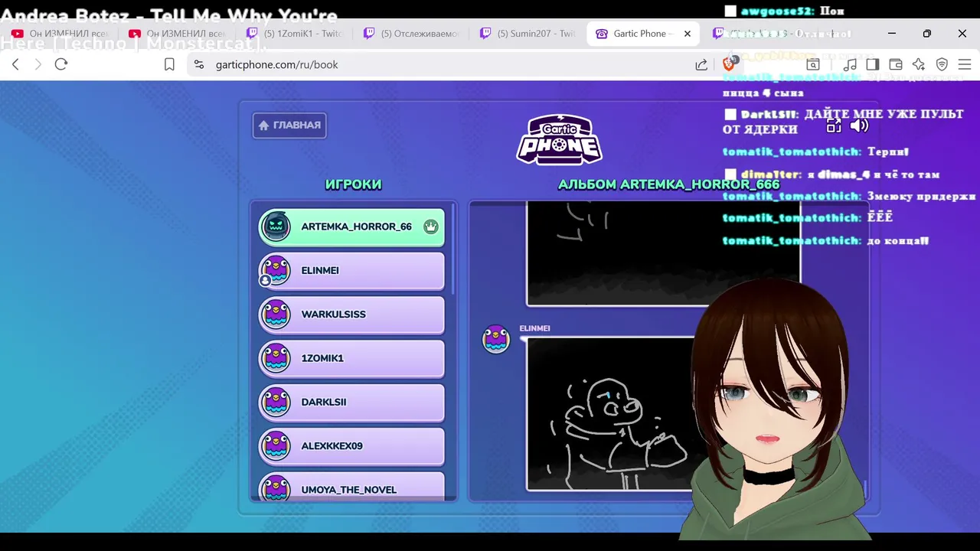Image resolution: width=980 pixels, height=551 pixels.
Task: Click the crown icon on ARTEMKA_HORROR_66 row
Action: (x=431, y=227)
